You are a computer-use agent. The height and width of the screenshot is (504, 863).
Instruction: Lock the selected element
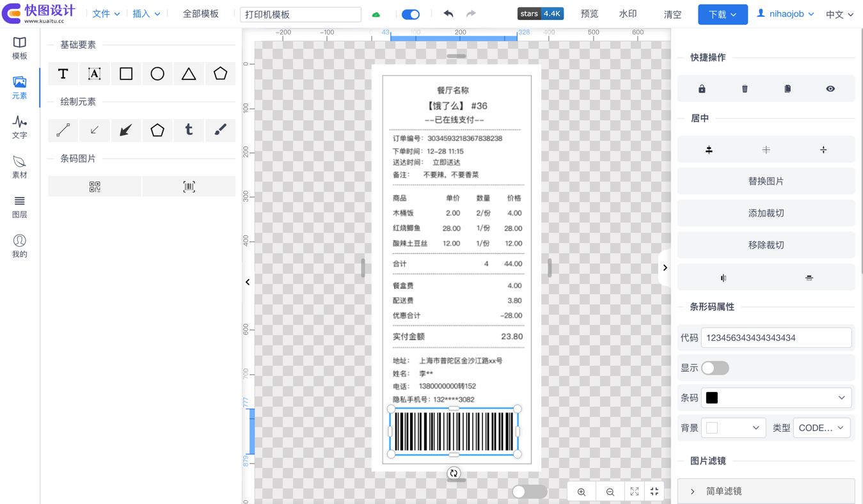click(702, 89)
